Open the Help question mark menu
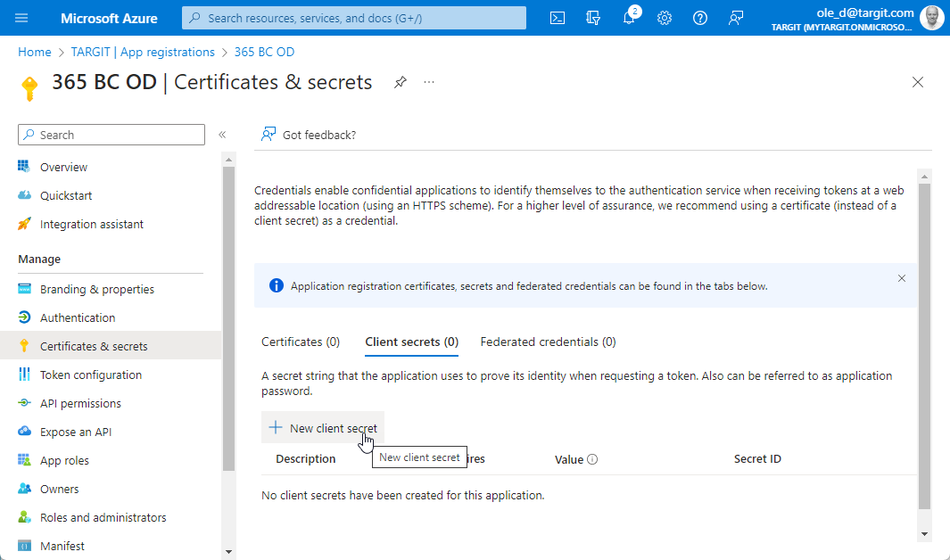The height and width of the screenshot is (560, 950). pos(699,18)
